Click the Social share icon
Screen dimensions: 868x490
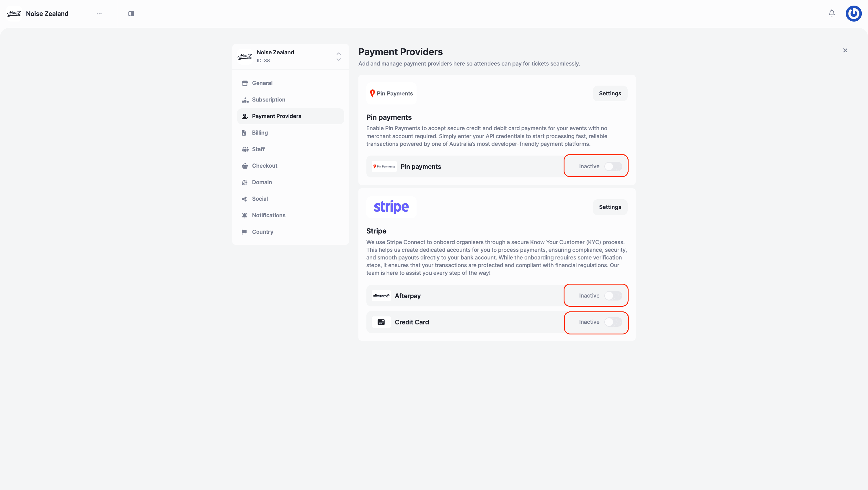(244, 199)
